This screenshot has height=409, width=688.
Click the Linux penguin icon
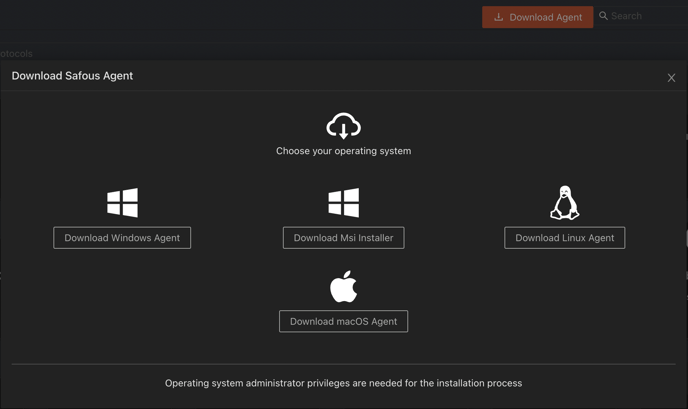[565, 203]
